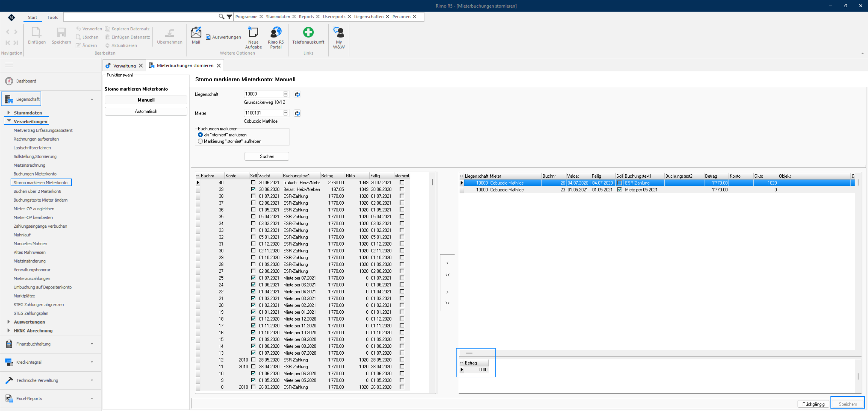This screenshot has width=868, height=411.
Task: Open the Liegenschaft lookup ellipsis button
Action: pos(285,94)
